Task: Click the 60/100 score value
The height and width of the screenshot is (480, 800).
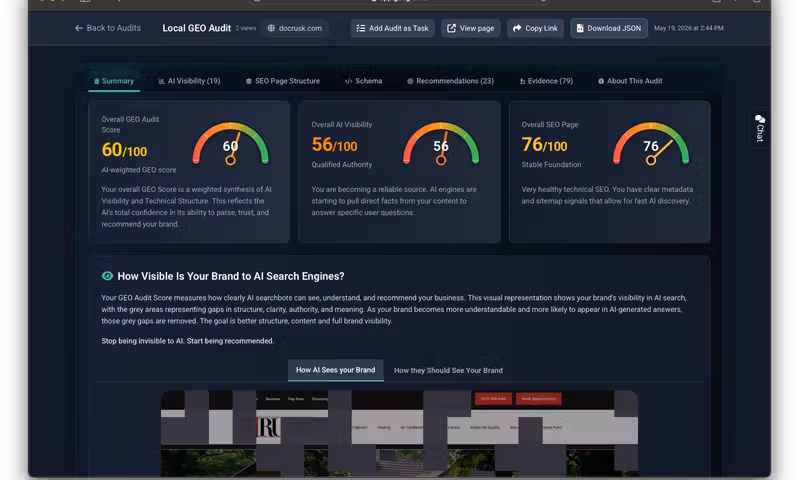Action: pyautogui.click(x=124, y=150)
